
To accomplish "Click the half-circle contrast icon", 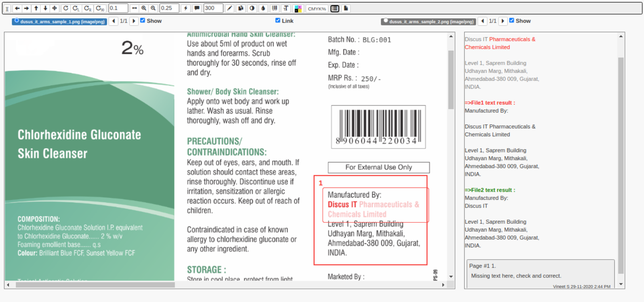I will point(252,8).
